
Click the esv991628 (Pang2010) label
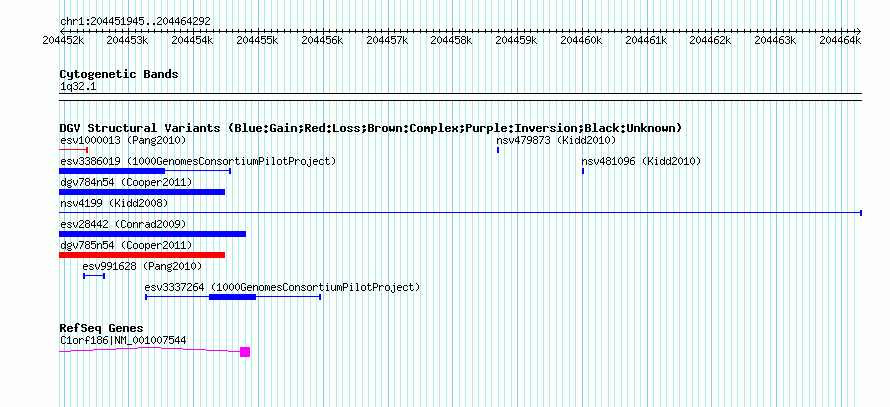pos(142,266)
